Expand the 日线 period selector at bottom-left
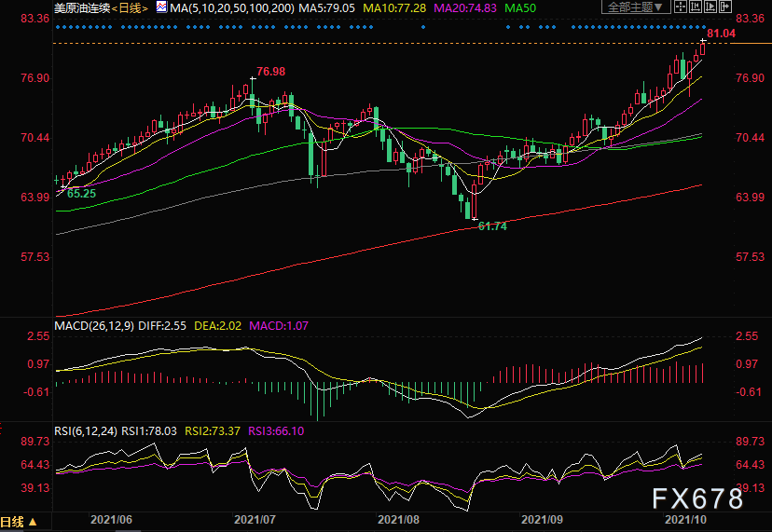This screenshot has width=772, height=532. (x=19, y=522)
